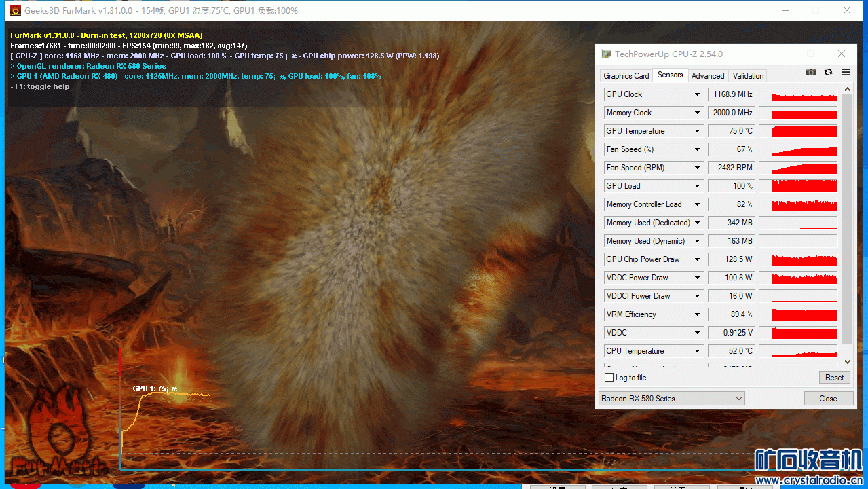This screenshot has width=868, height=489.
Task: Switch to the Graphics Card tab
Action: [x=626, y=76]
